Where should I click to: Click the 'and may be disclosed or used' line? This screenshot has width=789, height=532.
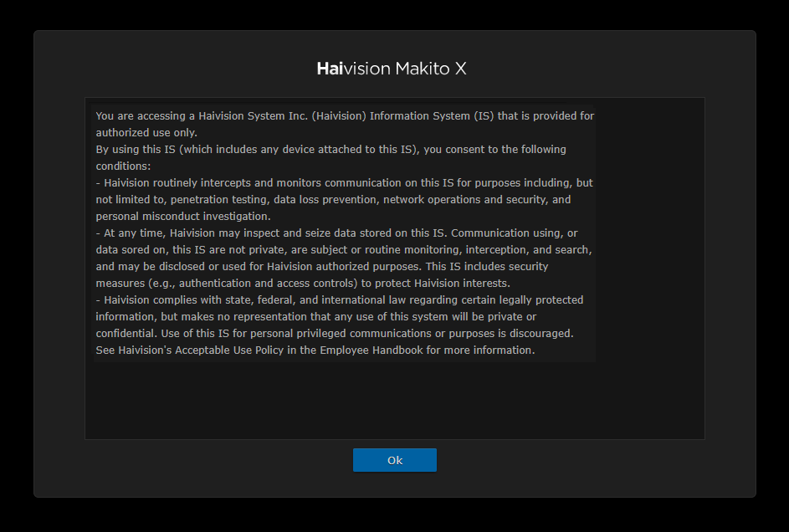pyautogui.click(x=322, y=266)
